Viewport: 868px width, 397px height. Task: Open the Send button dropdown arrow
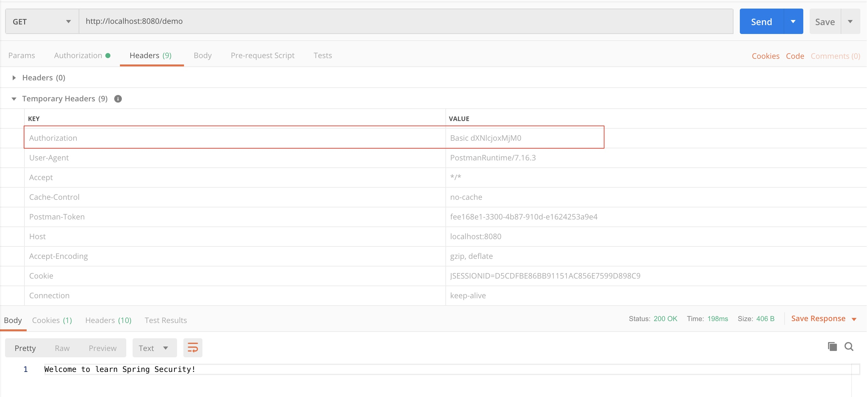[x=793, y=22]
